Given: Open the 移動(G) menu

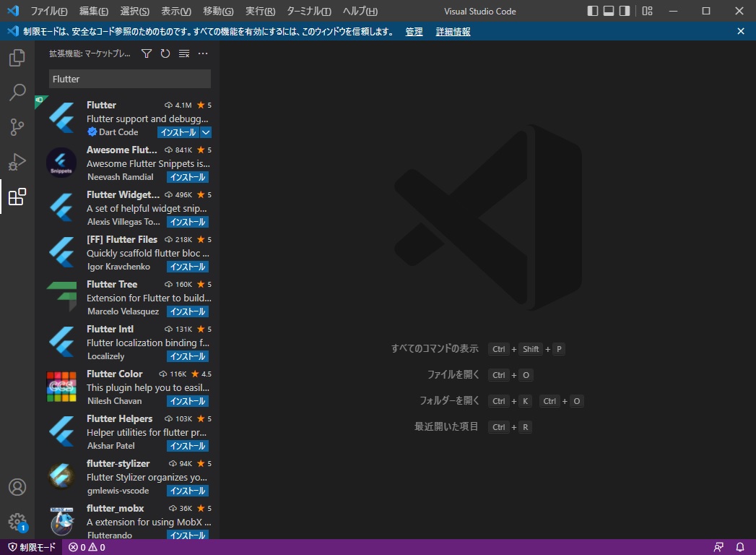Looking at the screenshot, I should coord(218,11).
